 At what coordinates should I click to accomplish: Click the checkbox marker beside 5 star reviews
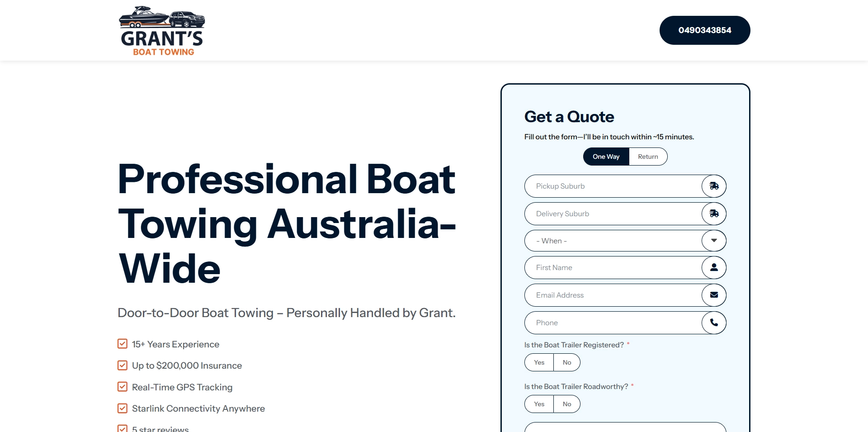pos(122,428)
